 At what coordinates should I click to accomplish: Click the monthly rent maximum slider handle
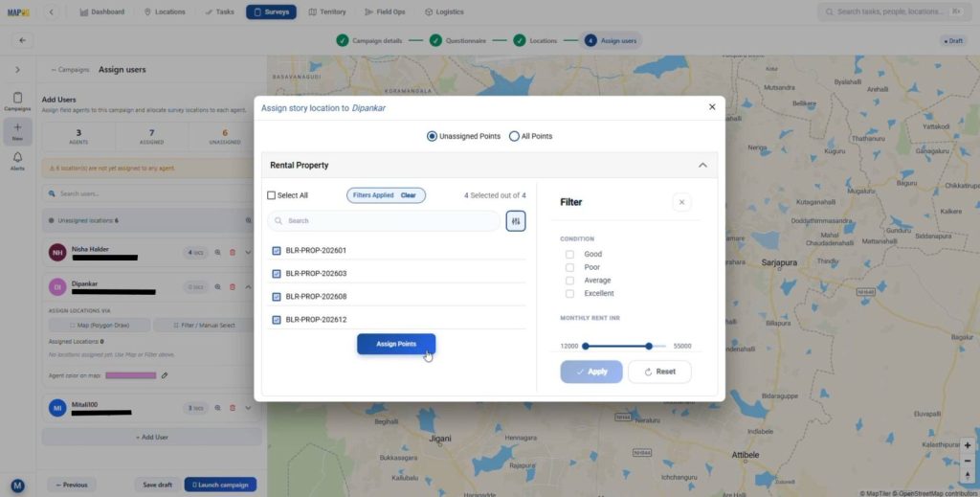click(x=649, y=347)
